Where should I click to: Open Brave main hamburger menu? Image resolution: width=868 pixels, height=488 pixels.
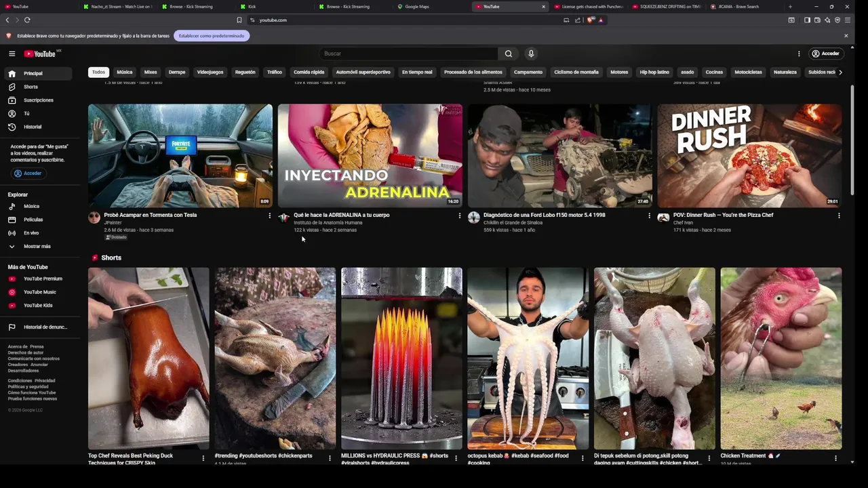coord(847,20)
